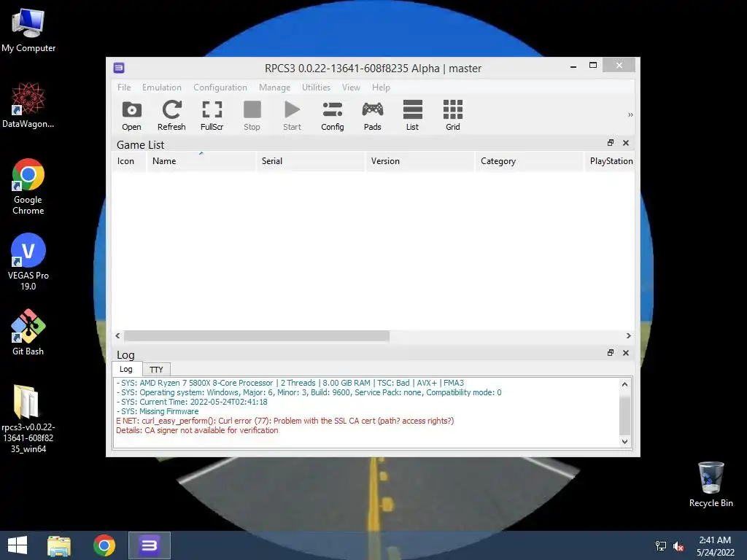Sort by the Serial column
This screenshot has width=747, height=560.
311,161
